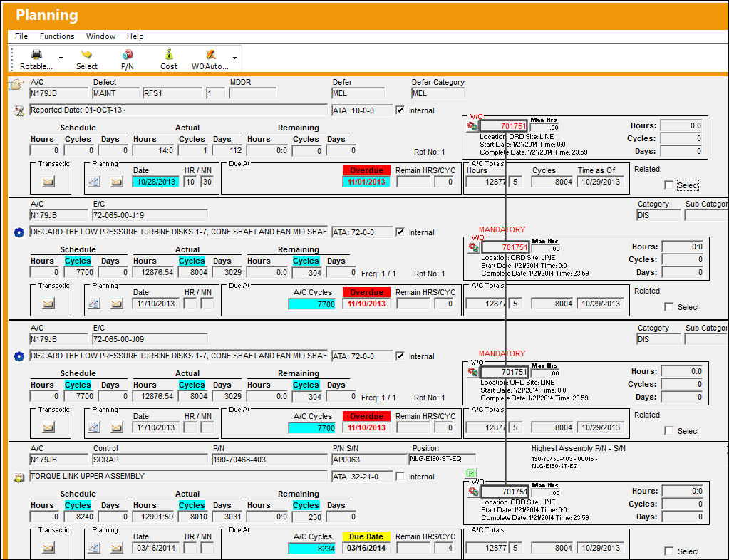Viewport: 729px width, 560px height.
Task: Click the Reported Date 01-OCT-13 description field
Action: [178, 110]
